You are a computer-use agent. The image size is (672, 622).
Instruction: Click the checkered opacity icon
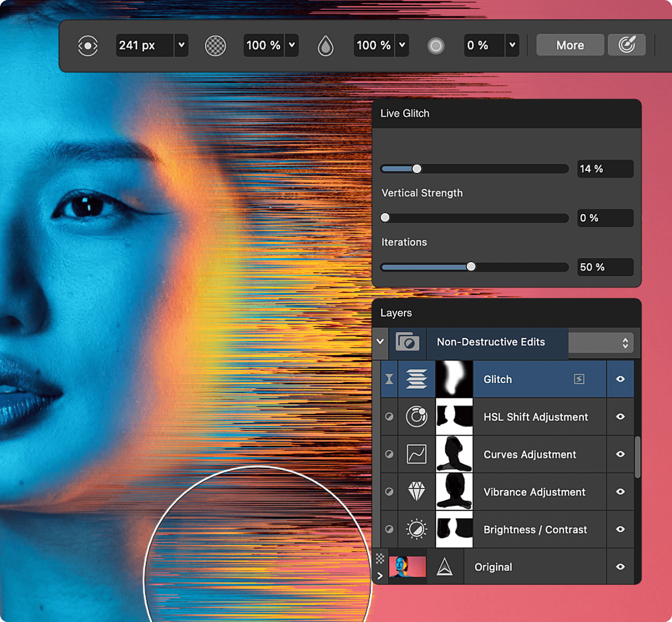tap(215, 45)
